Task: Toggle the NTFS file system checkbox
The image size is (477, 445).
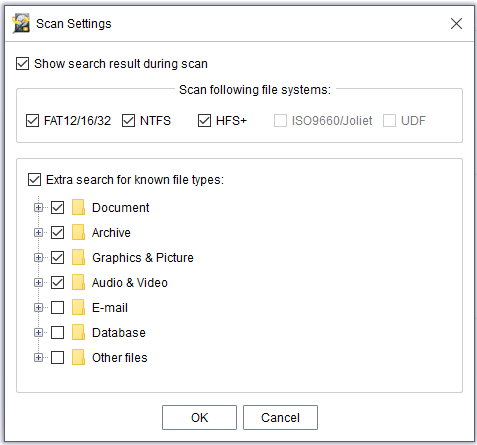Action: (128, 120)
